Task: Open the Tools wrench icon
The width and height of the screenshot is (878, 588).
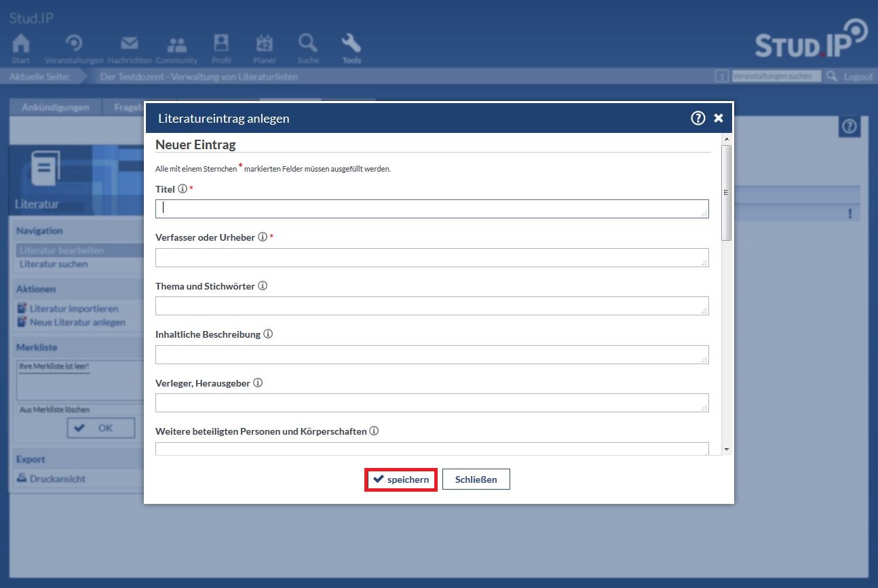Action: [351, 48]
